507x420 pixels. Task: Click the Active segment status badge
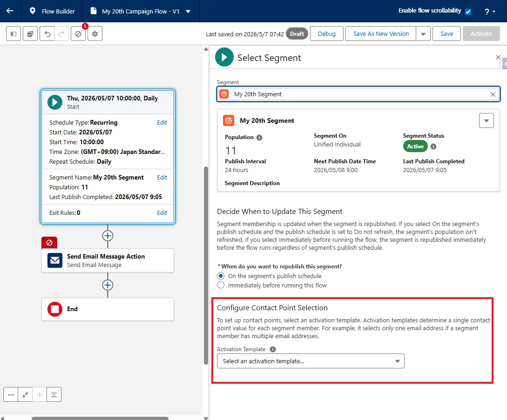(x=415, y=147)
